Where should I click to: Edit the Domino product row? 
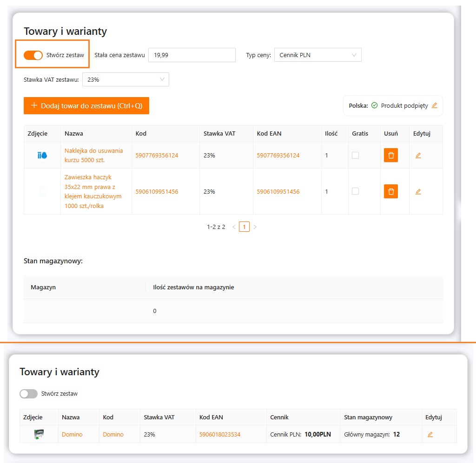[x=430, y=435]
